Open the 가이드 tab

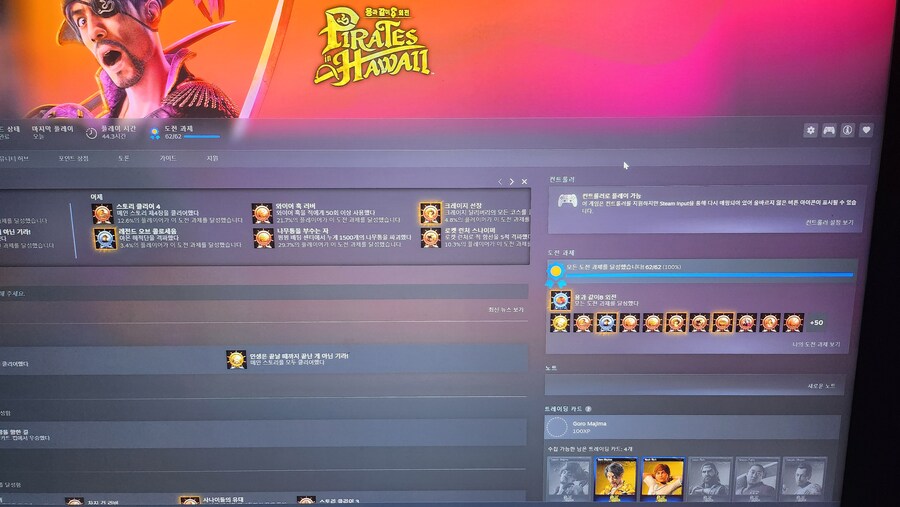(x=168, y=158)
